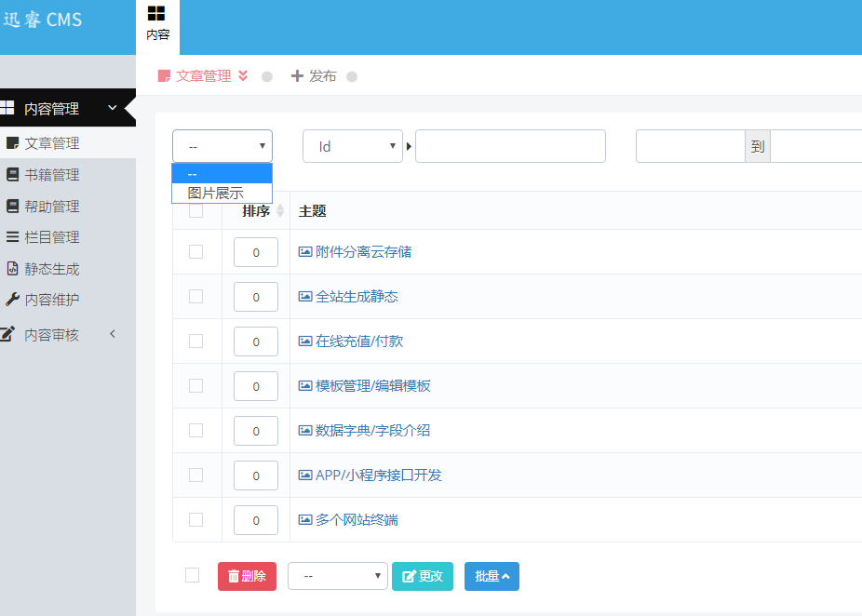Click the sort order field for 附件分离云存储
The width and height of the screenshot is (862, 616).
(x=256, y=252)
